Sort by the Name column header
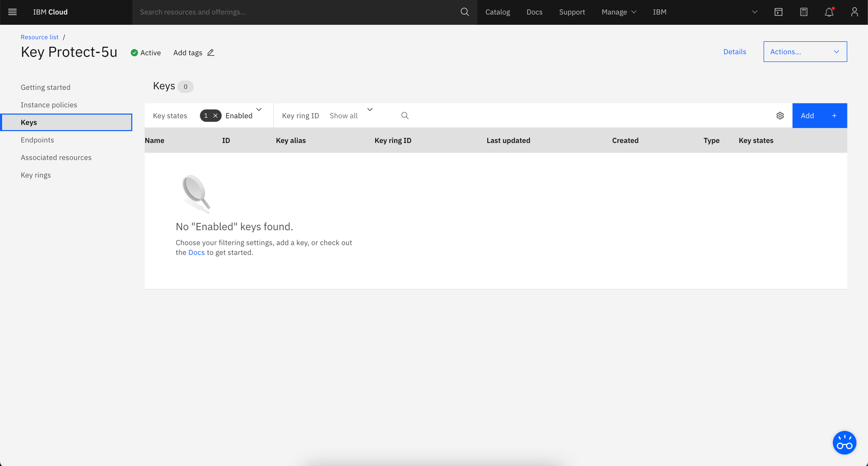 [154, 140]
